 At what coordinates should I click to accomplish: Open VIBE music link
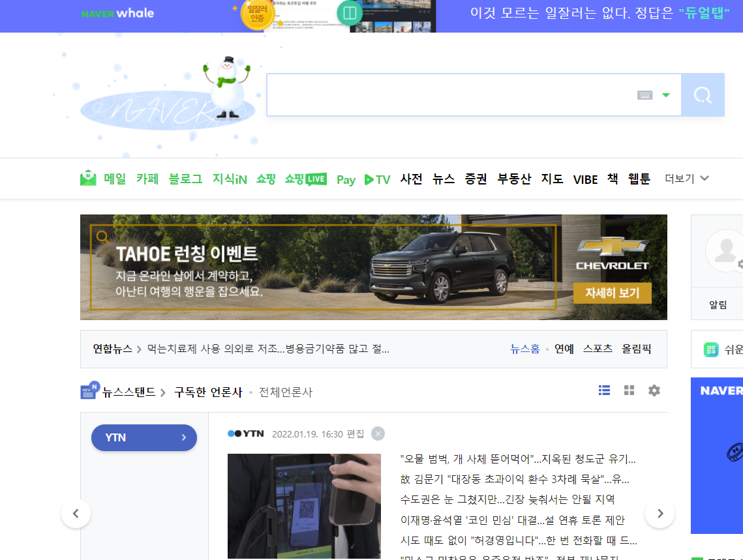pos(585,180)
